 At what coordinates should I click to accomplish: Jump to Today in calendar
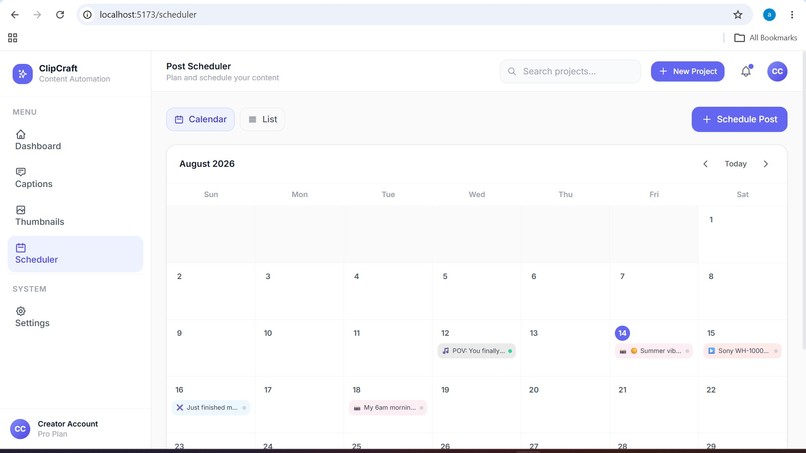click(736, 164)
